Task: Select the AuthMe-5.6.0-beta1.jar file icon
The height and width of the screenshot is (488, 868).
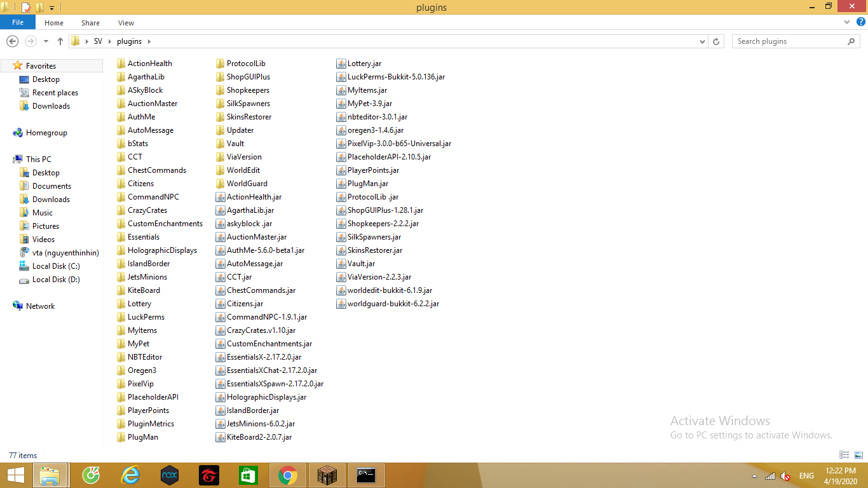Action: tap(220, 250)
